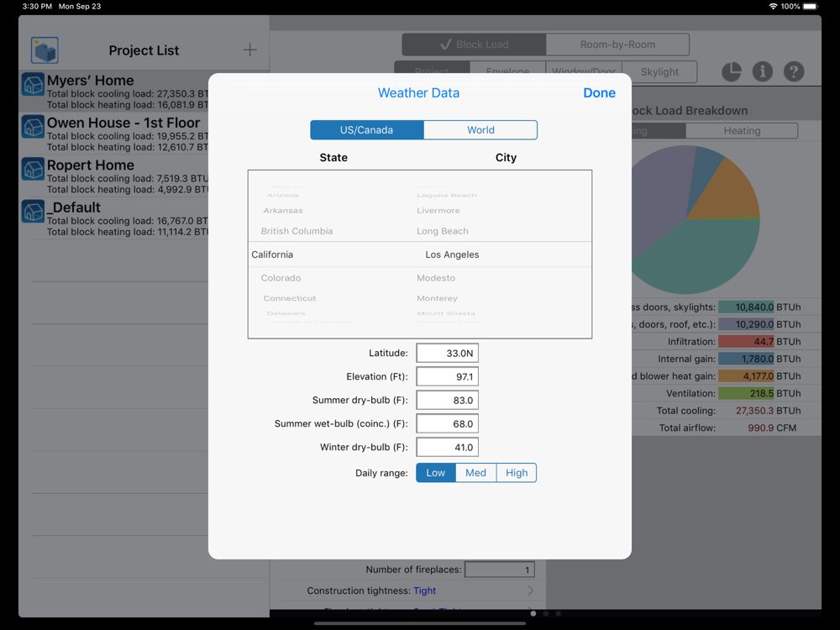Tap selected Los Angeles city row
The image size is (840, 630).
[x=452, y=255]
